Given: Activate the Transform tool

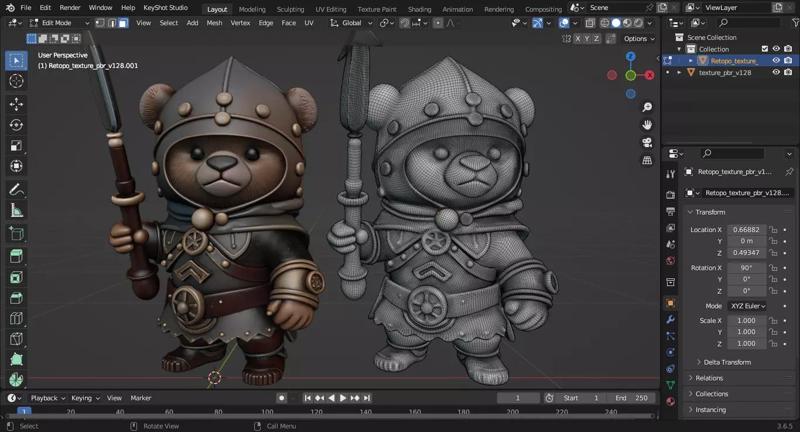Looking at the screenshot, I should (x=16, y=166).
